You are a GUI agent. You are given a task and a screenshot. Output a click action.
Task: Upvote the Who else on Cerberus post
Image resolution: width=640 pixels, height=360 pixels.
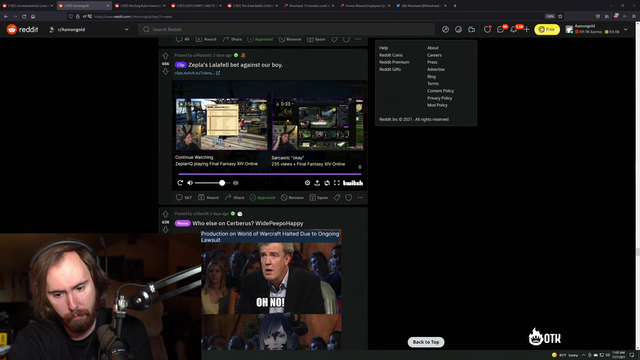(x=165, y=214)
